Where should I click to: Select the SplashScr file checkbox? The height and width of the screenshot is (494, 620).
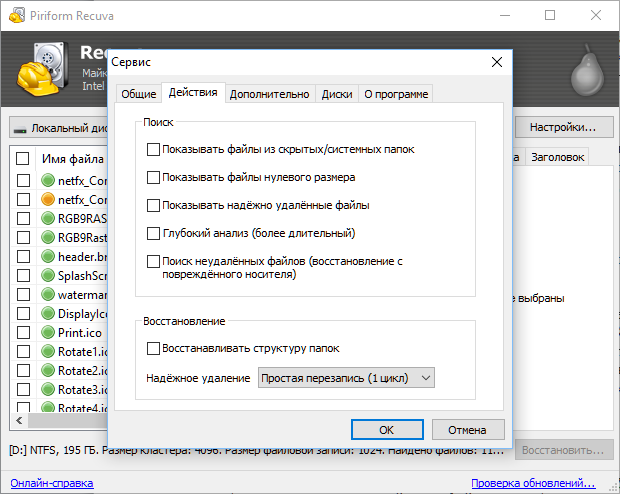coord(23,275)
